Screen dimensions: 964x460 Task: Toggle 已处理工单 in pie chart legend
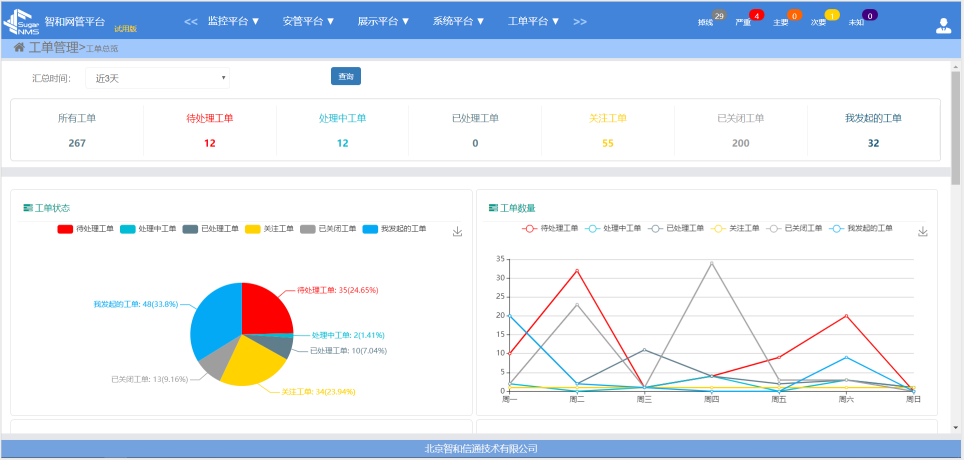(x=211, y=229)
